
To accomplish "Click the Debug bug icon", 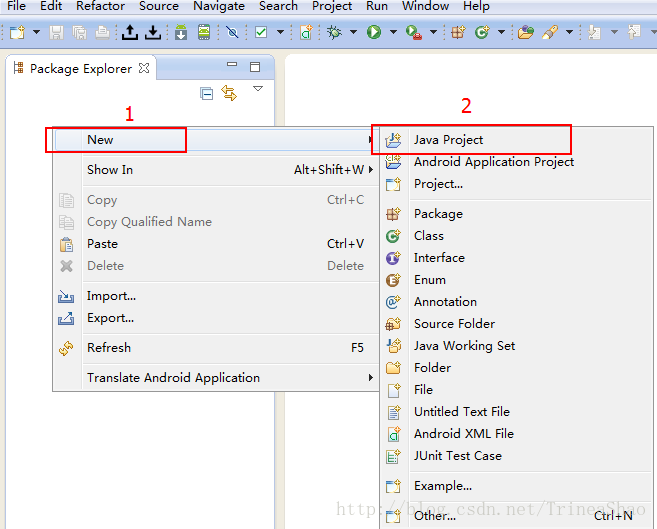I will click(334, 32).
